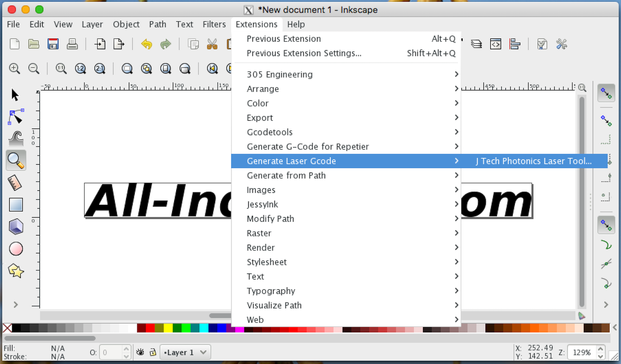Expand the Gcodetools submenu
The height and width of the screenshot is (364, 621).
[269, 132]
